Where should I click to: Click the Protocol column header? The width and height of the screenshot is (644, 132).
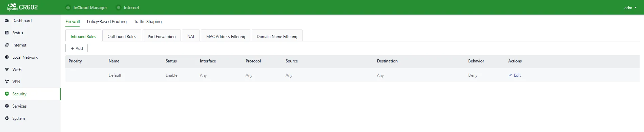tap(253, 61)
